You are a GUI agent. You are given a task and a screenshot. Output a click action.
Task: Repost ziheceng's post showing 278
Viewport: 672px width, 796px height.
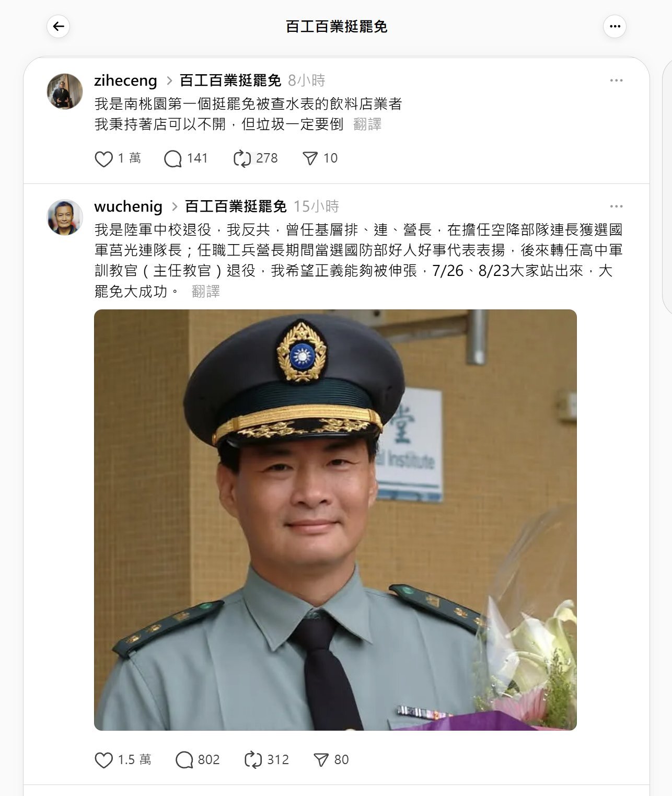(x=242, y=158)
